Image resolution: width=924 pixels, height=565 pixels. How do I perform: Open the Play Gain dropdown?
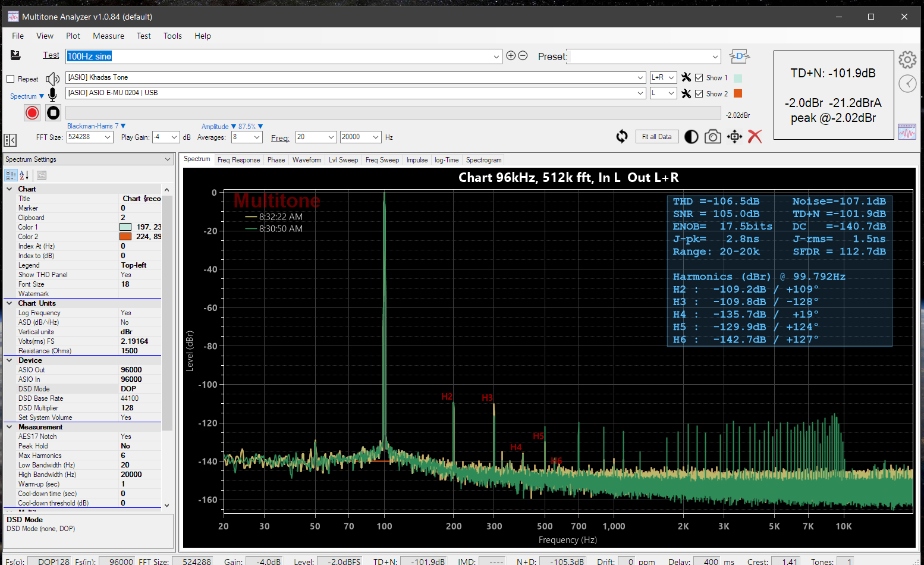click(x=174, y=137)
